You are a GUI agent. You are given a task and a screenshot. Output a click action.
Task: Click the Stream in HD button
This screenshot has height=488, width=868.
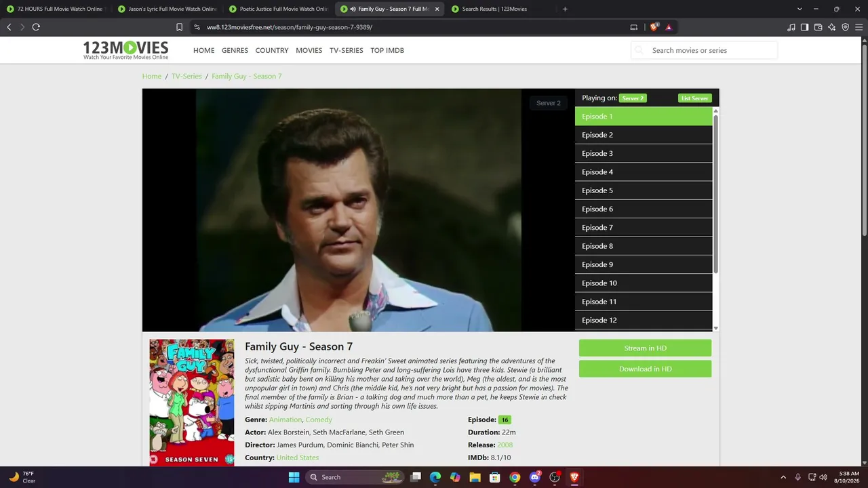click(x=645, y=348)
